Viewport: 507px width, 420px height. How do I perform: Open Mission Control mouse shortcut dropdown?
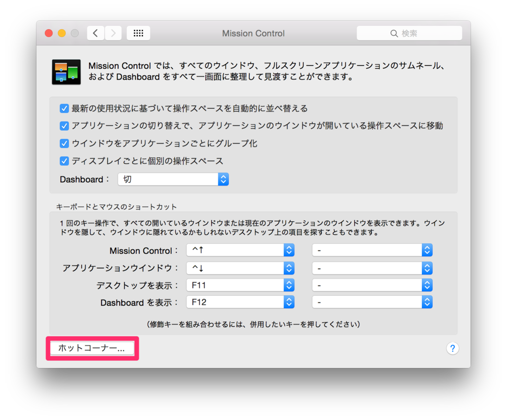[372, 250]
